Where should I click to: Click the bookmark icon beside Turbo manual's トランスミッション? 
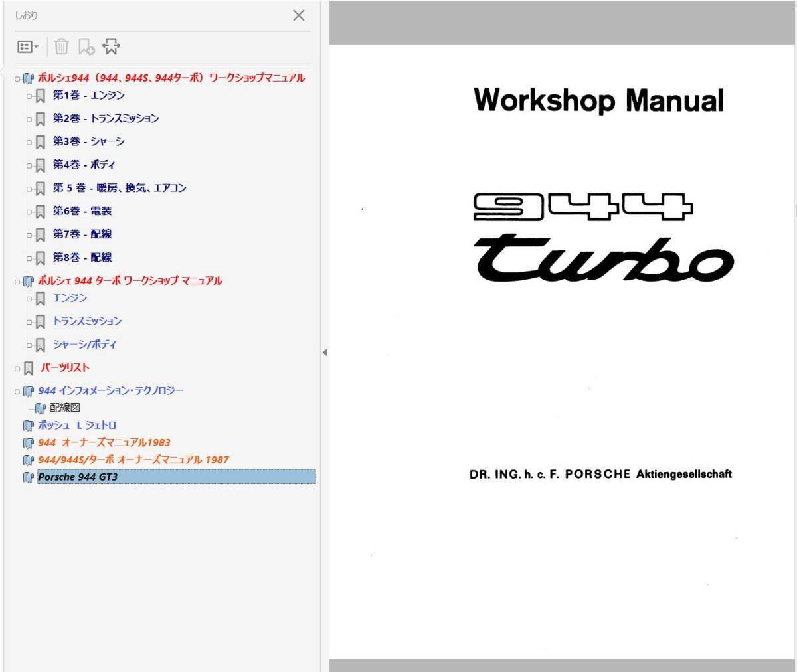[41, 322]
